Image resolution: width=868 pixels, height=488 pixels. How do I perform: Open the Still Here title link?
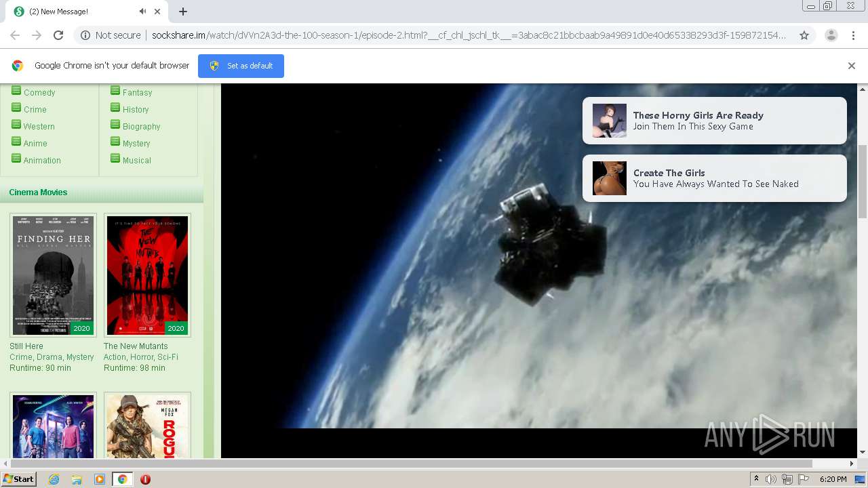click(26, 346)
